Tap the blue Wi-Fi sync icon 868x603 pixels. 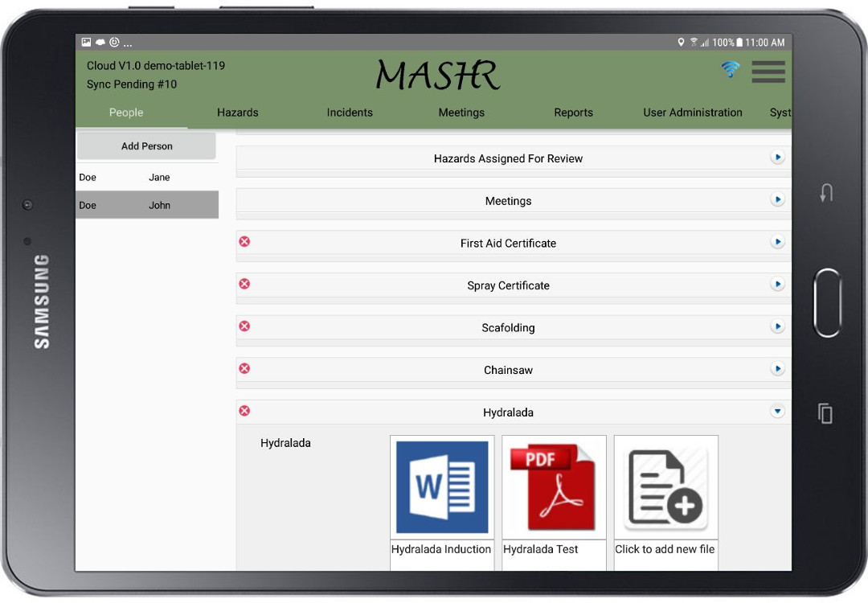coord(730,69)
